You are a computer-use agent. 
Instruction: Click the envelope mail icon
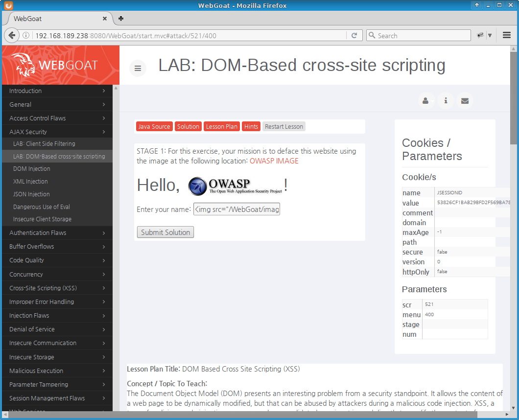[x=465, y=101]
